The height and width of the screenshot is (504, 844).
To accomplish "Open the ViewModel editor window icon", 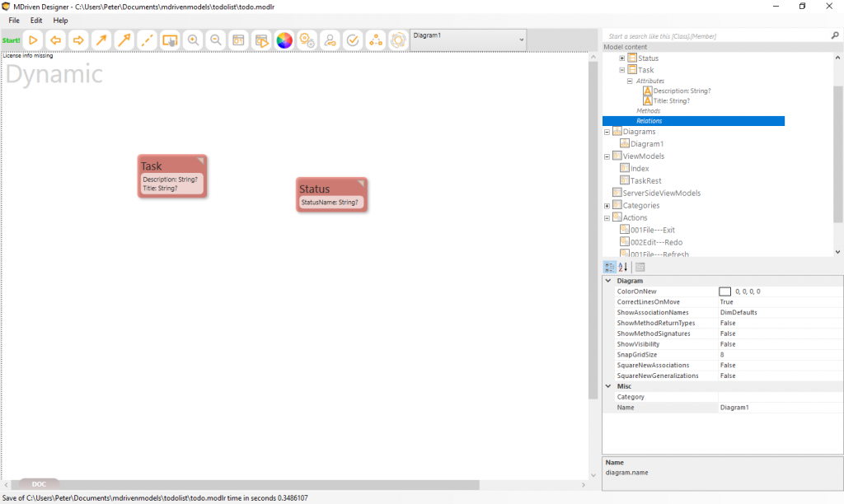I will click(x=238, y=40).
